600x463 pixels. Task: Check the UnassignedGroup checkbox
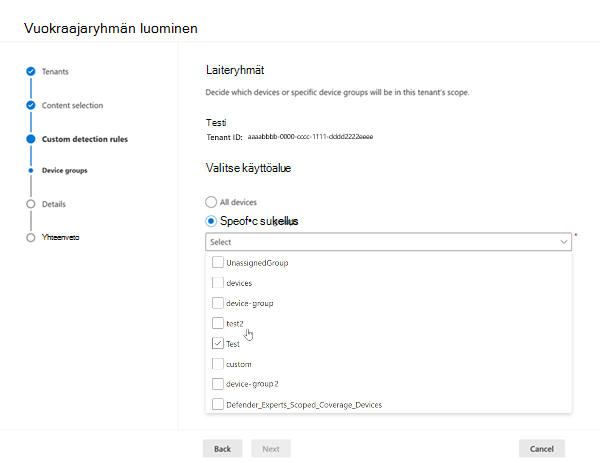[x=218, y=262]
